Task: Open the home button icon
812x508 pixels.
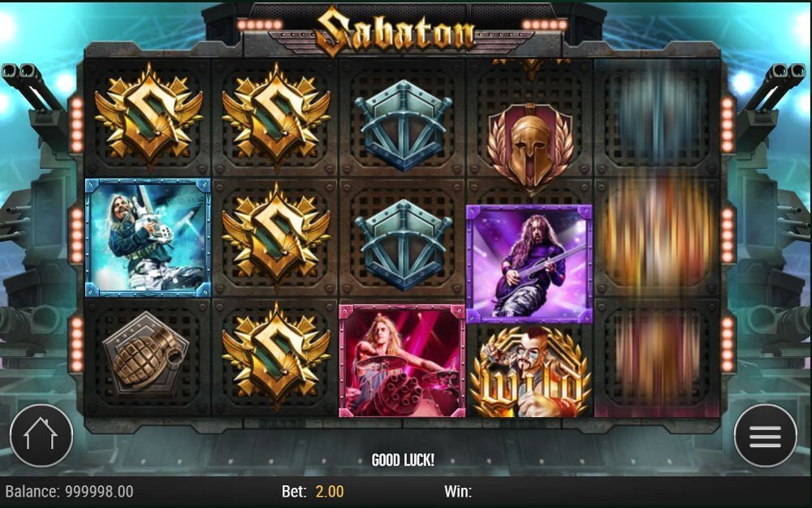Action: pyautogui.click(x=41, y=436)
